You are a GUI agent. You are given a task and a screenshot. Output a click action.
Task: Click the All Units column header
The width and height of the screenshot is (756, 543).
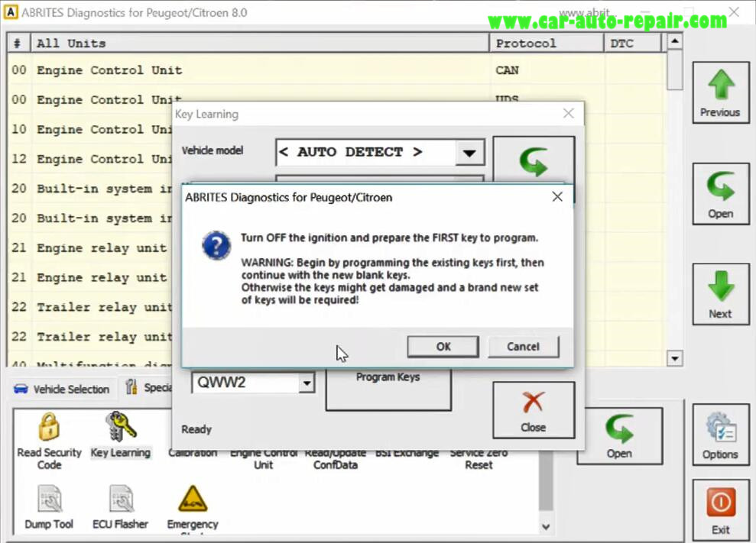(x=260, y=44)
